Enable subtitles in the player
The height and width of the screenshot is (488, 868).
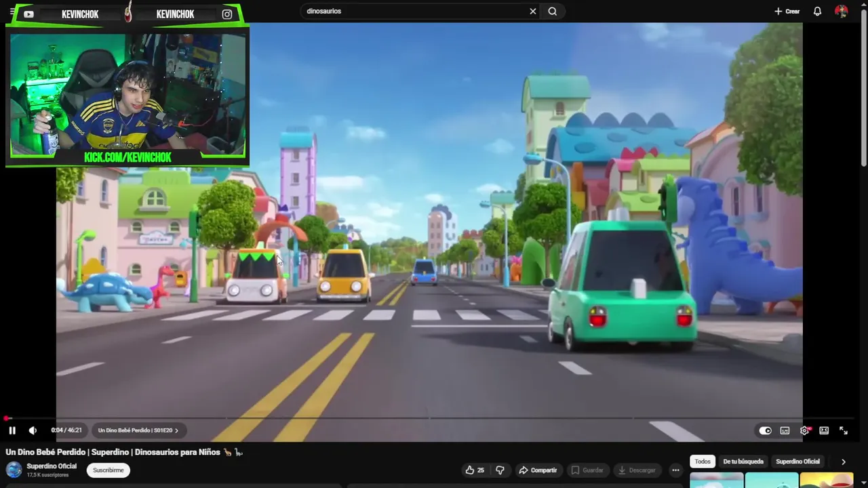tap(785, 430)
